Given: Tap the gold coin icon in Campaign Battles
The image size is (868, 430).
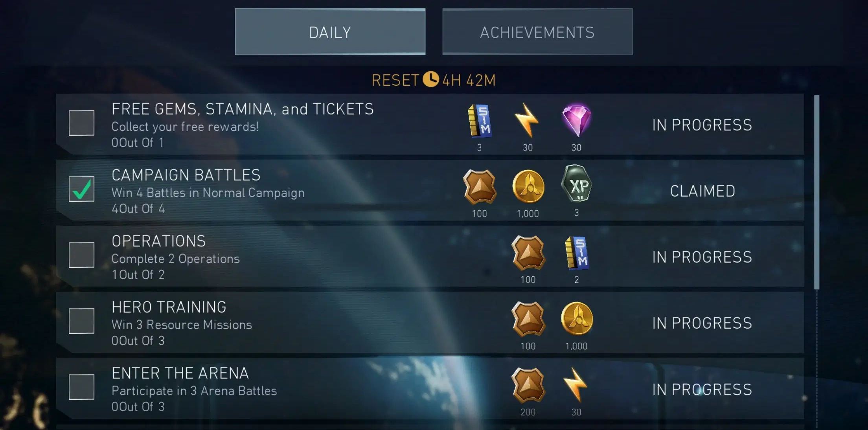Looking at the screenshot, I should [528, 186].
